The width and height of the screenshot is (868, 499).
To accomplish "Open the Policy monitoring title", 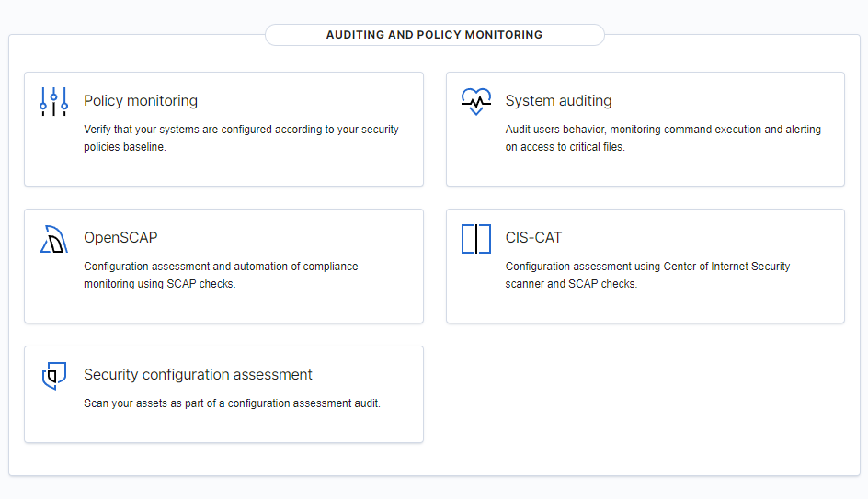I will point(141,101).
